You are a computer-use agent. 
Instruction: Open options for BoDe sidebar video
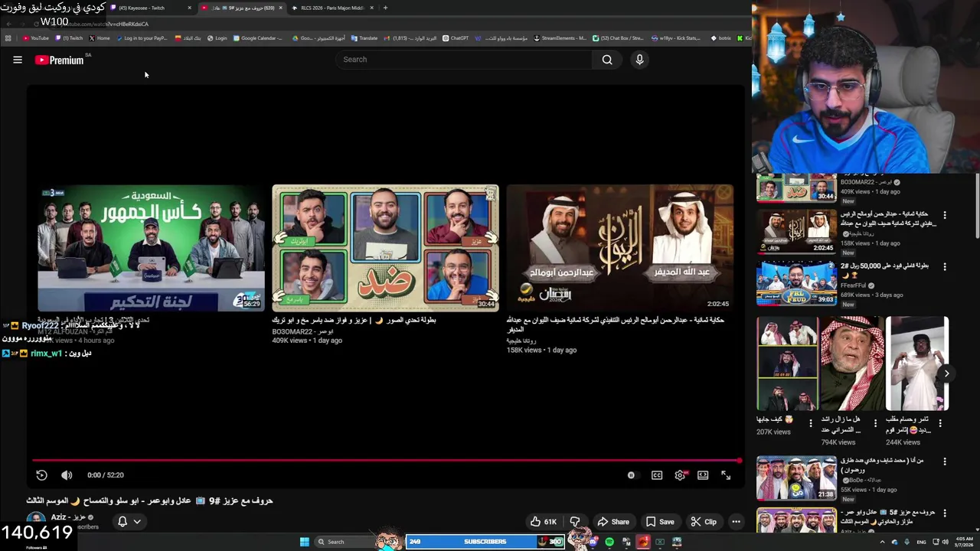[945, 462]
